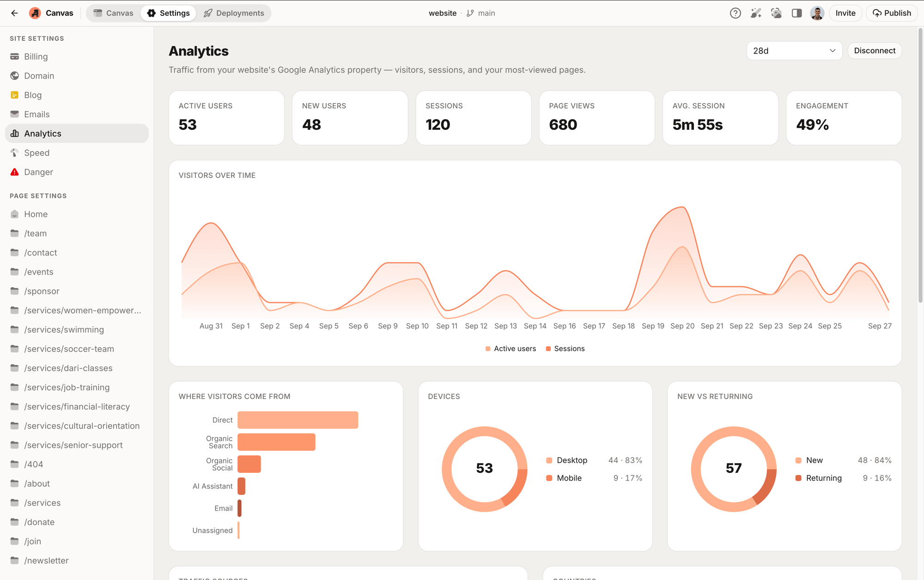The image size is (924, 580).
Task: Click the /404 folder icon
Action: coord(15,464)
